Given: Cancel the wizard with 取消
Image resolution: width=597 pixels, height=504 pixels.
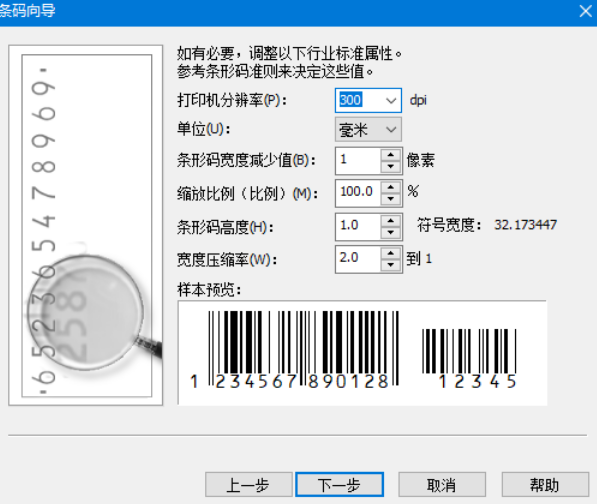Looking at the screenshot, I should 442,485.
